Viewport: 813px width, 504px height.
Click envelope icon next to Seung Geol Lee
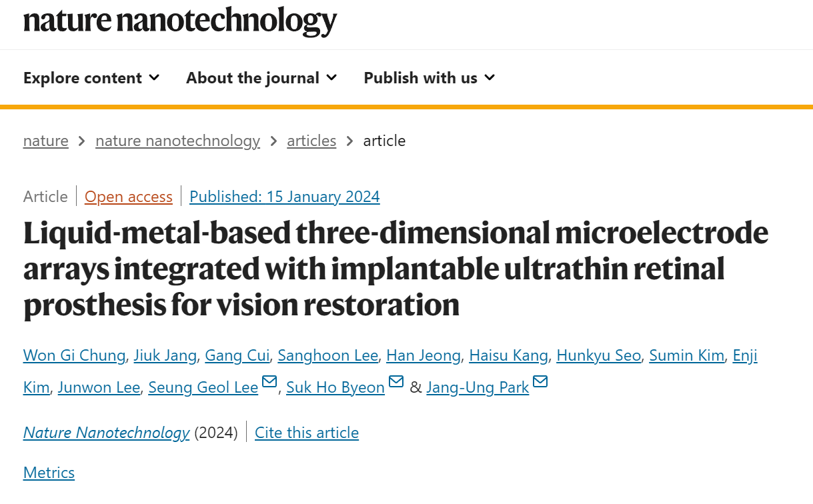[270, 381]
